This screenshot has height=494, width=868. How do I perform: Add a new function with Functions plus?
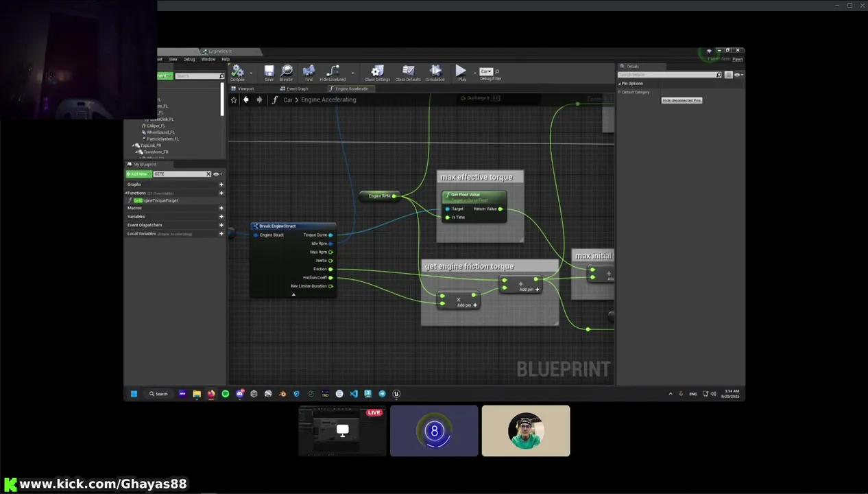(x=221, y=193)
